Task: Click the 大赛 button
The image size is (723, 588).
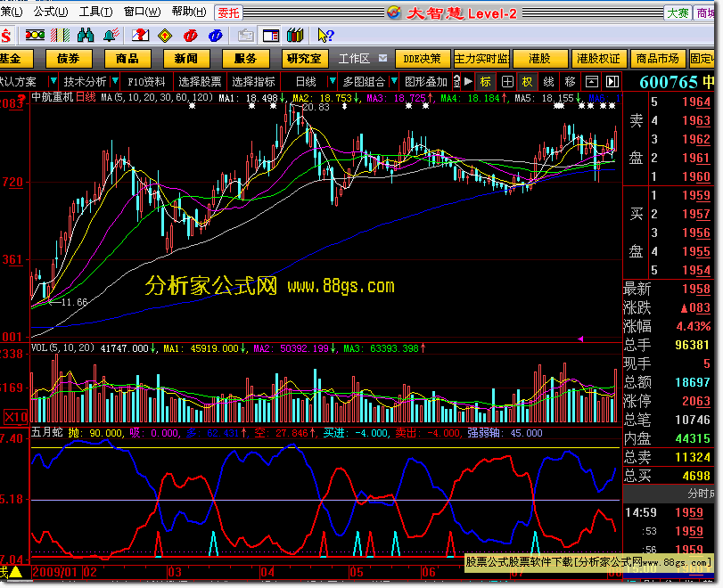Action: [x=678, y=12]
